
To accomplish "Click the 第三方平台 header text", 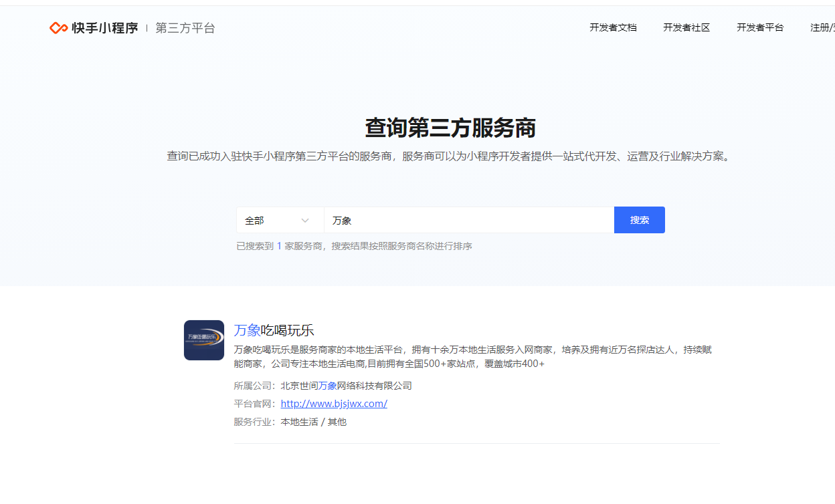I will pos(185,28).
